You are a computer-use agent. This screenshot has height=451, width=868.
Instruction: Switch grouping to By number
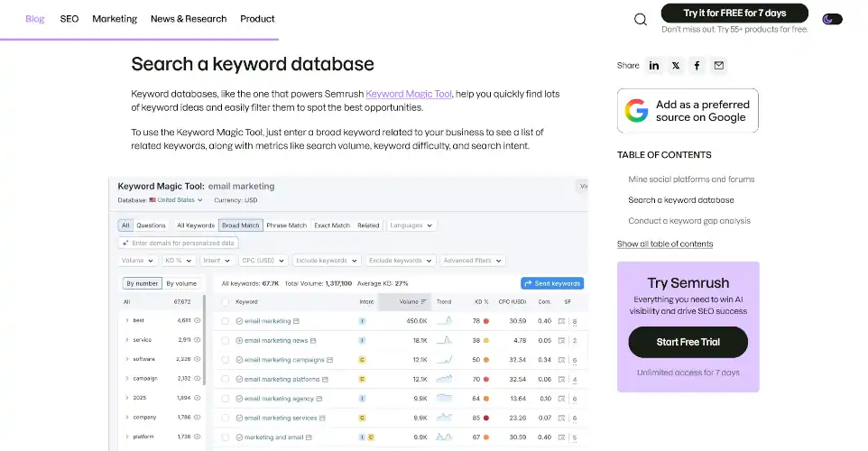[x=143, y=283]
